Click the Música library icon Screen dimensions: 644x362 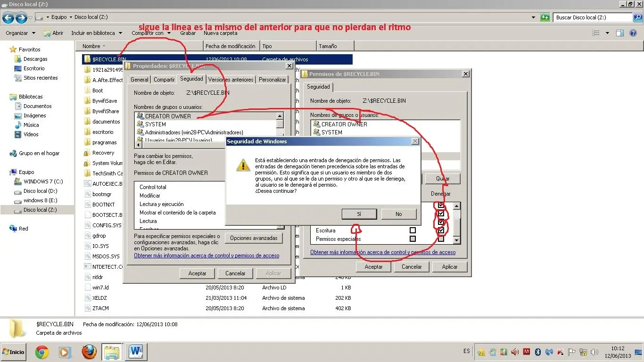(x=18, y=125)
